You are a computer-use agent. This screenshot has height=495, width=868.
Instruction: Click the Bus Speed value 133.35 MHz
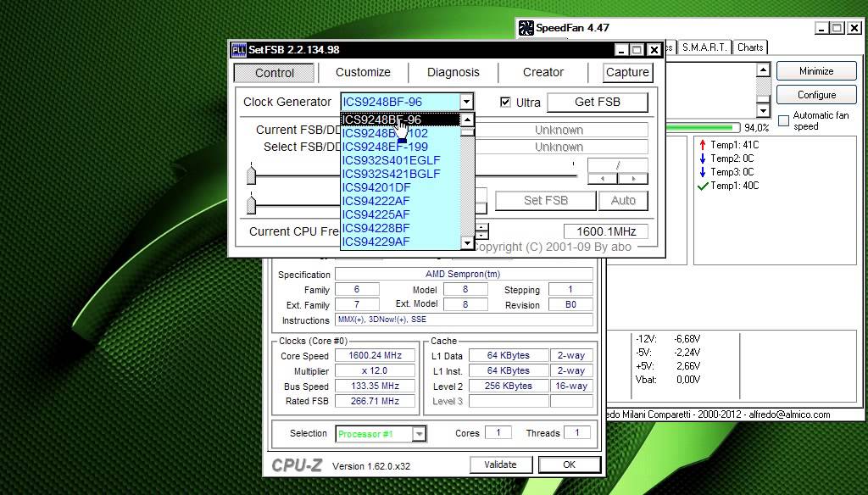(375, 386)
